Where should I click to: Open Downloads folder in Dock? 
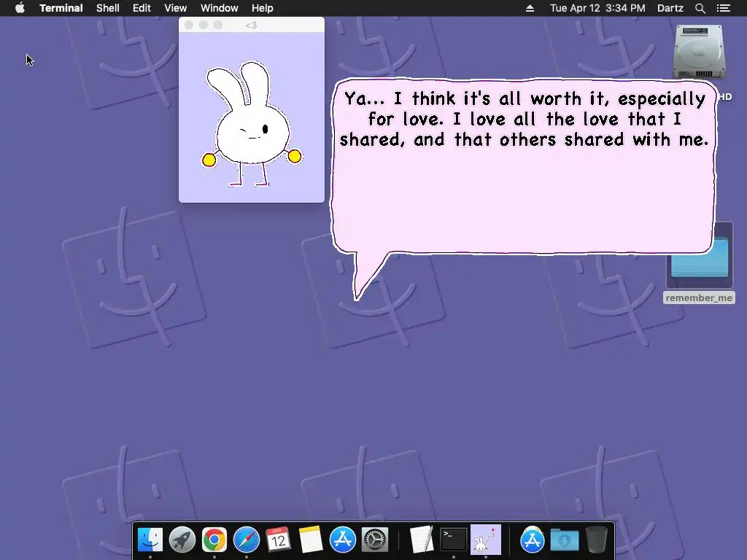click(565, 540)
